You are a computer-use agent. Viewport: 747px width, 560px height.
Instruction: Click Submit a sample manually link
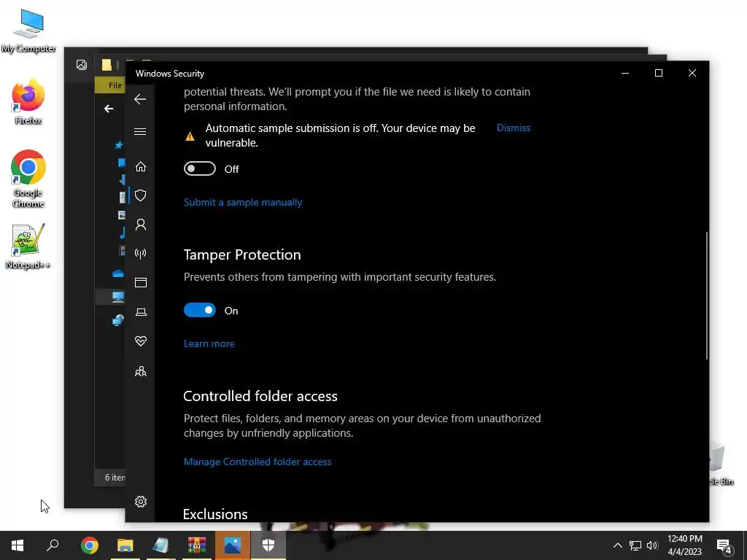pos(243,203)
